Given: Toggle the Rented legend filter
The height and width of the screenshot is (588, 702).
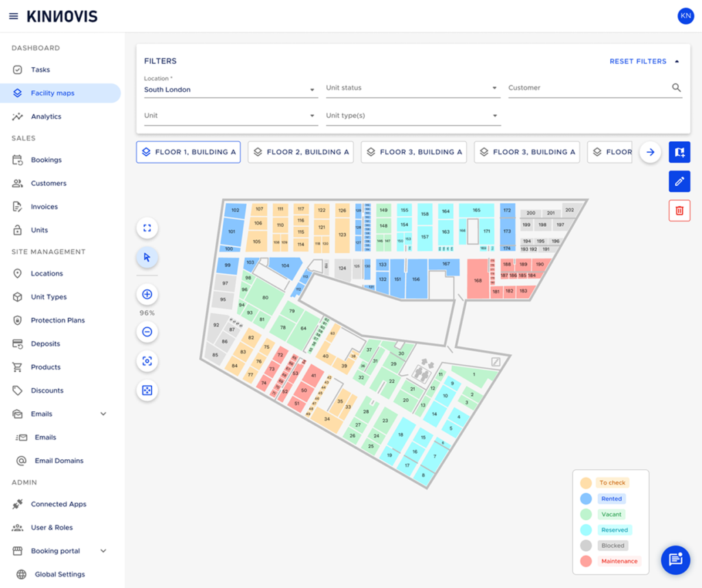Looking at the screenshot, I should coord(611,498).
